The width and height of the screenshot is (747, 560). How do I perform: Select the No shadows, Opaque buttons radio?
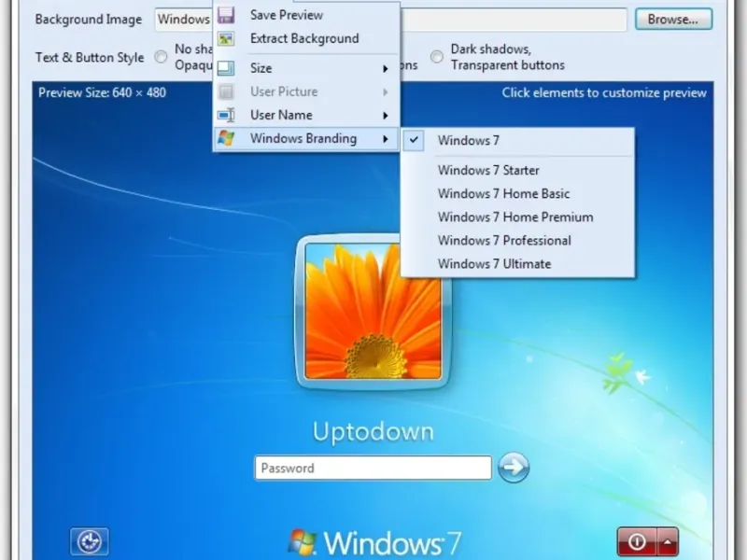[x=161, y=57]
